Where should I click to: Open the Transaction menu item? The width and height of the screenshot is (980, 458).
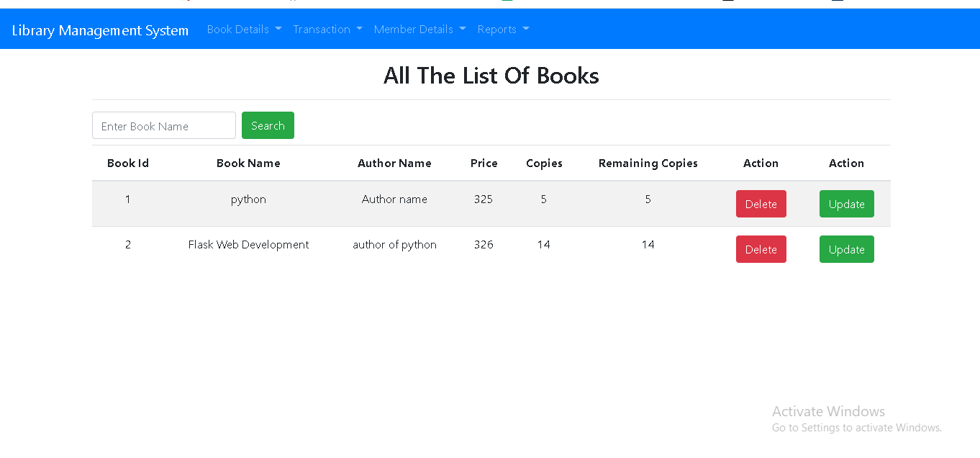tap(322, 29)
